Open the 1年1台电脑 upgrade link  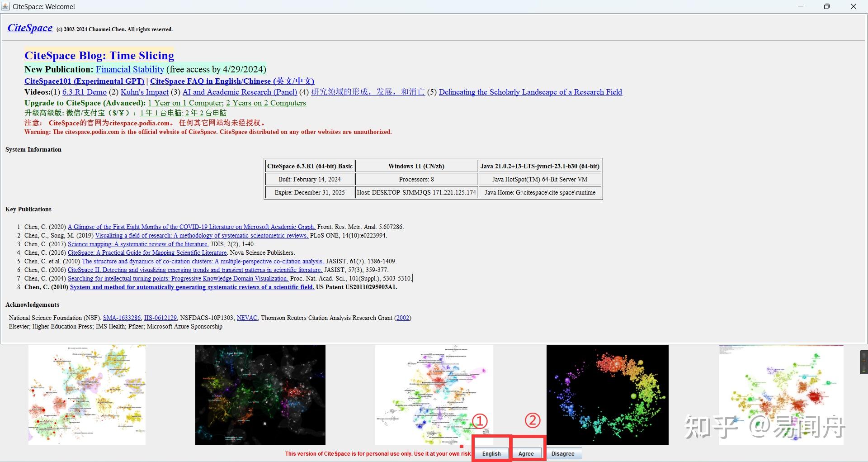(161, 113)
